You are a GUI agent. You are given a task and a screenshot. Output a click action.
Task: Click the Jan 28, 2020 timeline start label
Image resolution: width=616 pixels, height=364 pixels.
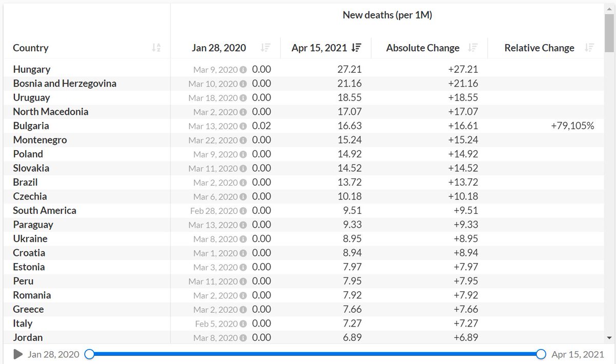click(53, 354)
